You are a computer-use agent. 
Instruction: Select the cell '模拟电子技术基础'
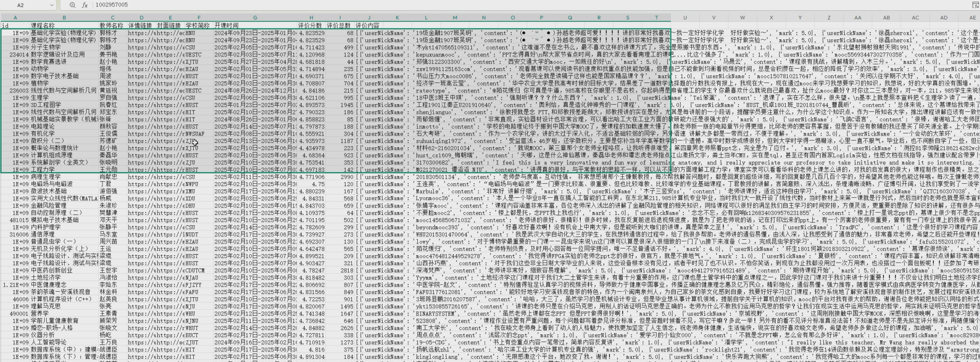[x=64, y=220]
